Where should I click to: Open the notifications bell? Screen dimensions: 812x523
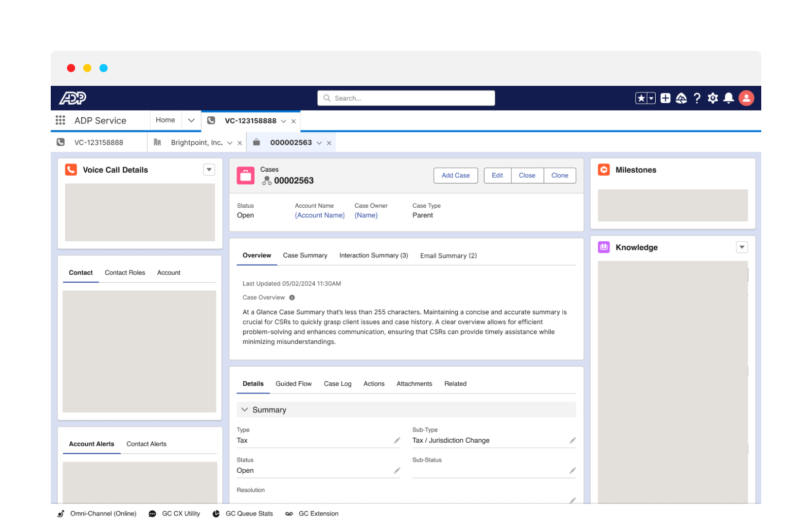[x=729, y=99]
